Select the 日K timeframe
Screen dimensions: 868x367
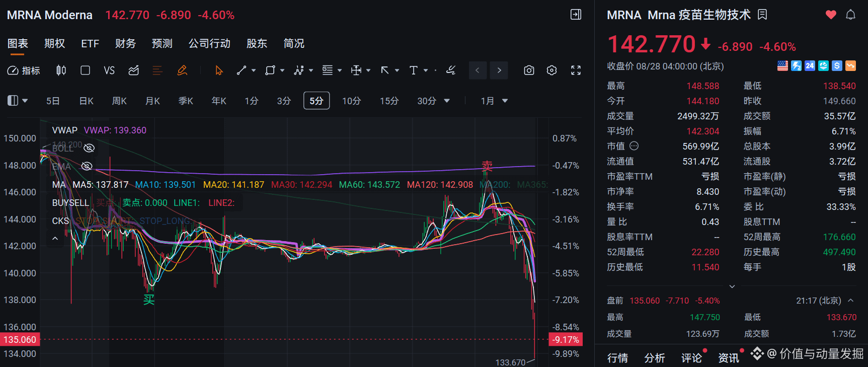click(87, 101)
